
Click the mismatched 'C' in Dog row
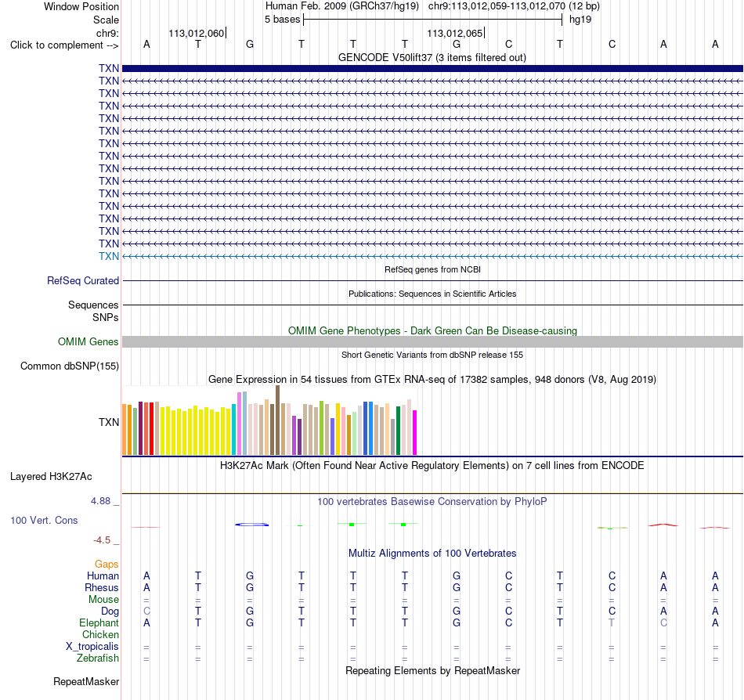pos(146,612)
